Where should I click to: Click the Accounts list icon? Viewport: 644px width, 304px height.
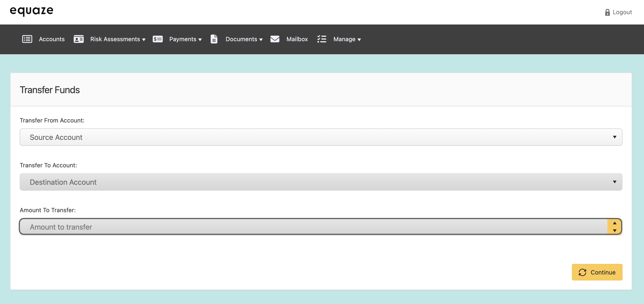(27, 39)
